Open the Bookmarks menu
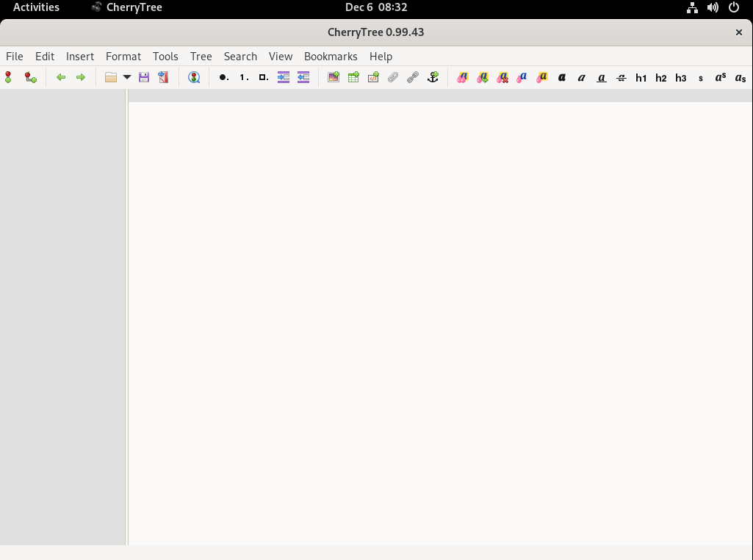753x560 pixels. [331, 57]
